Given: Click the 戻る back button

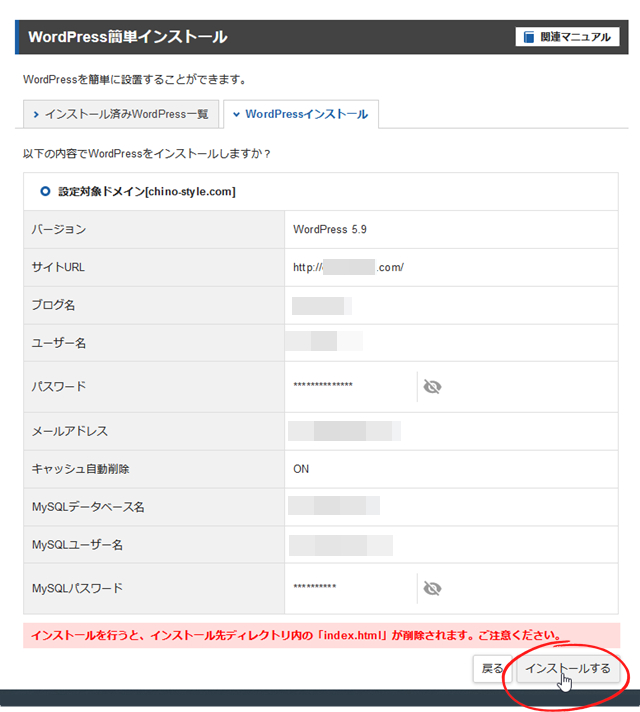Looking at the screenshot, I should pyautogui.click(x=492, y=668).
